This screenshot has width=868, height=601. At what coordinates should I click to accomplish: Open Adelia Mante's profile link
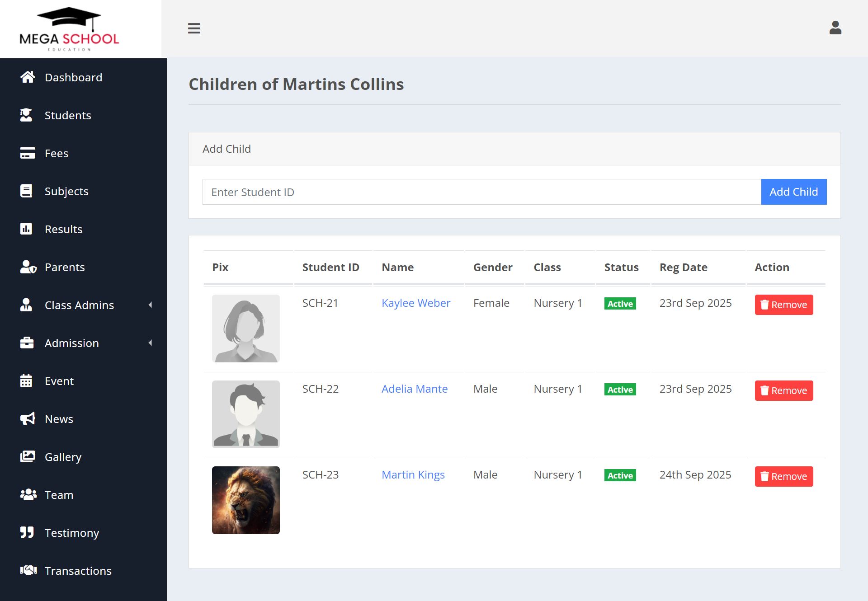pos(414,389)
